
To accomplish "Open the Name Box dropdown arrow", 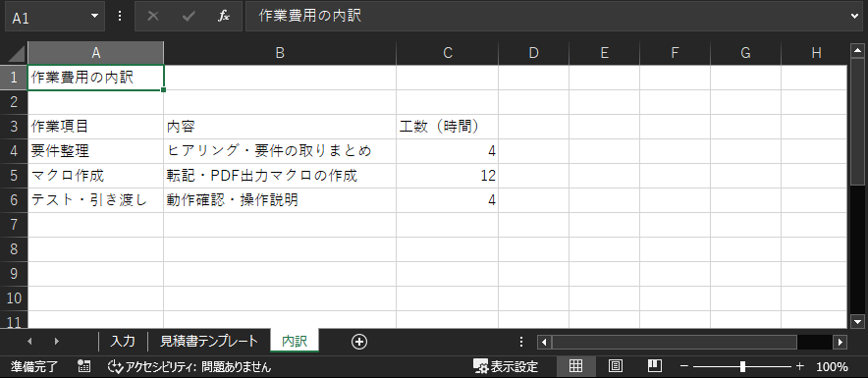I will 94,17.
